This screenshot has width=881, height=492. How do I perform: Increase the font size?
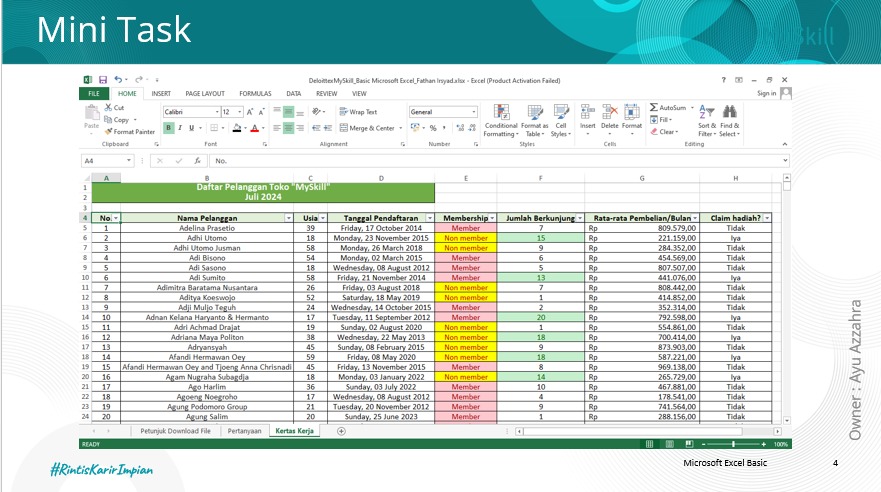pyautogui.click(x=250, y=112)
